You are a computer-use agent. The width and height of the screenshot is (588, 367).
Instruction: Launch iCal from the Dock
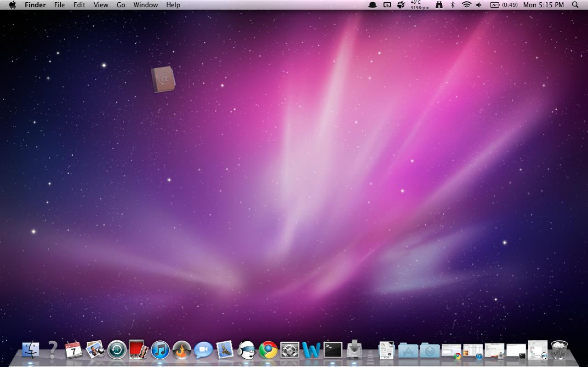pos(74,350)
